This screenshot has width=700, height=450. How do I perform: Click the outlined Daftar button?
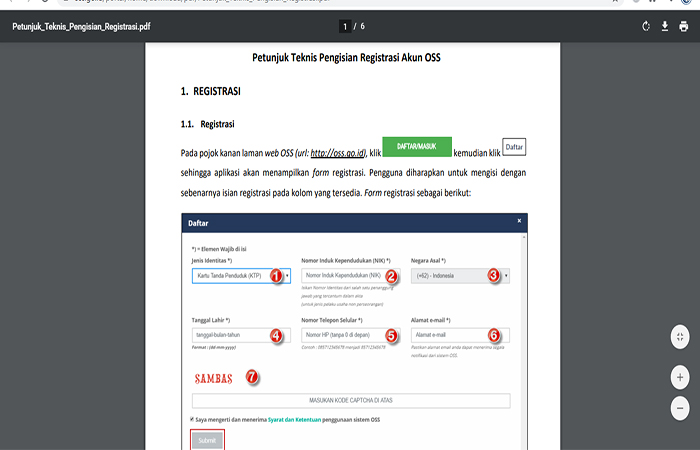tap(514, 148)
